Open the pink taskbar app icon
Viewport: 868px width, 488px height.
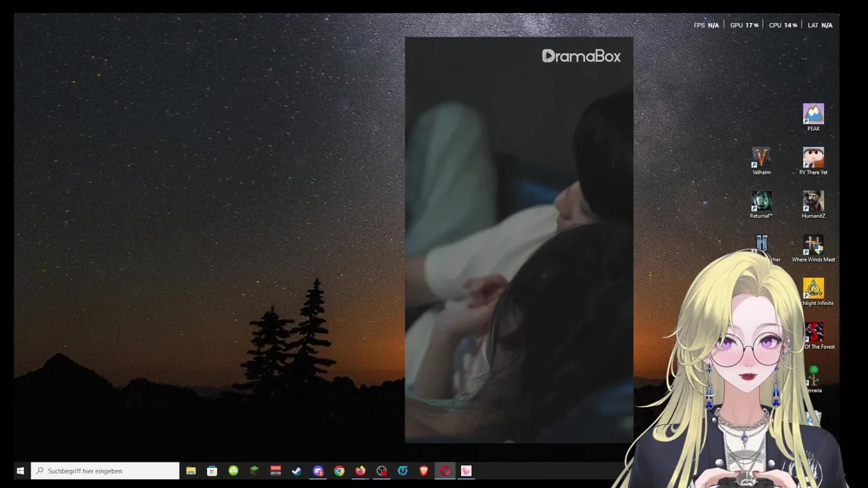[466, 470]
